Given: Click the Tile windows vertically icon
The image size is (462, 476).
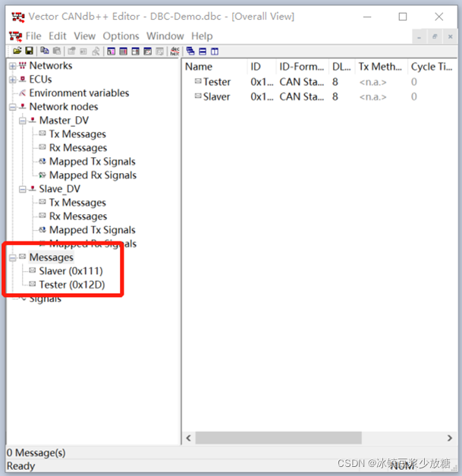Looking at the screenshot, I should tap(215, 52).
